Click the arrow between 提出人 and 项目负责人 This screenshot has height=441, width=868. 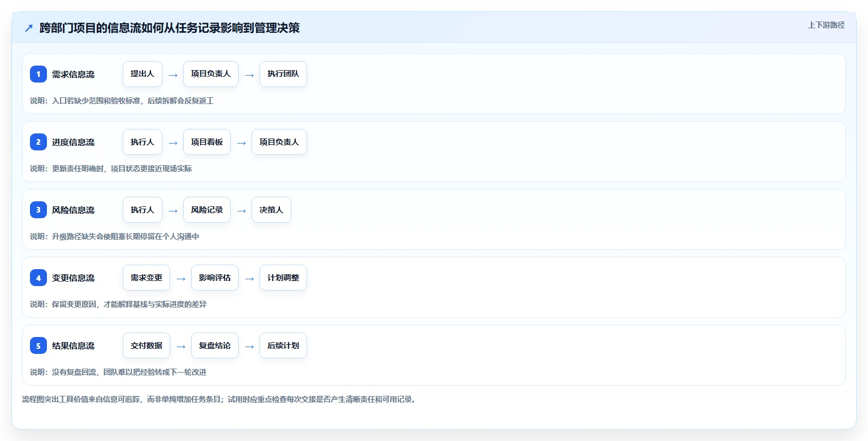(173, 75)
